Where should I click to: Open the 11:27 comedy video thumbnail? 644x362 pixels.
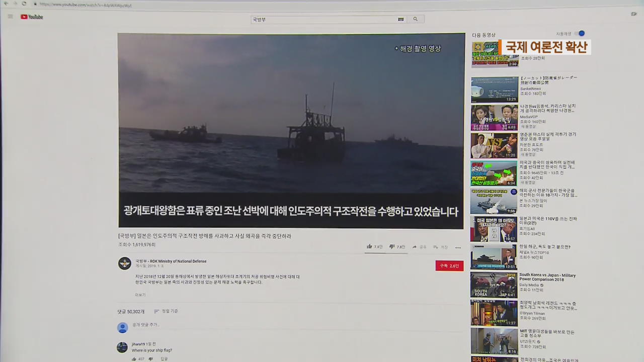pyautogui.click(x=494, y=313)
